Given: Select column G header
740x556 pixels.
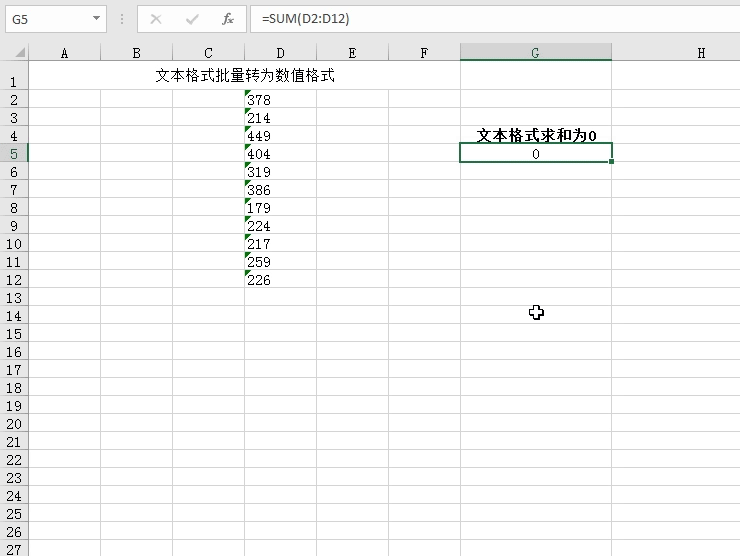Looking at the screenshot, I should tap(536, 53).
